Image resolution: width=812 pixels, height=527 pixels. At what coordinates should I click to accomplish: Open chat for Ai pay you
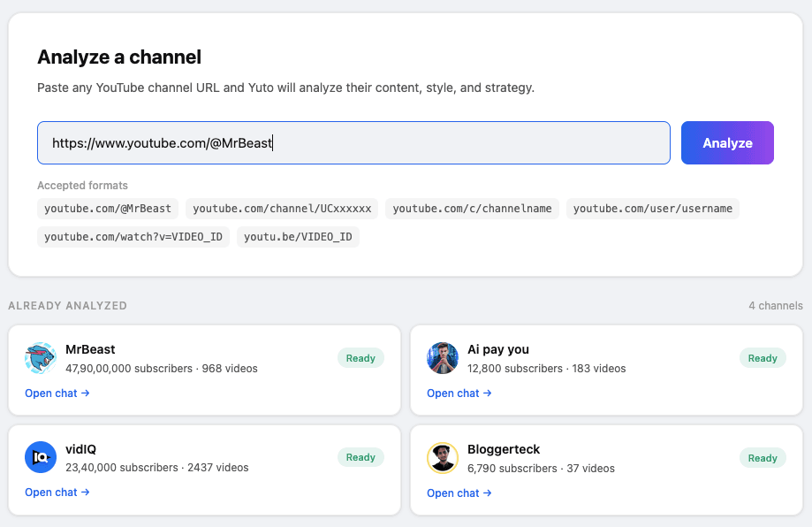[459, 393]
